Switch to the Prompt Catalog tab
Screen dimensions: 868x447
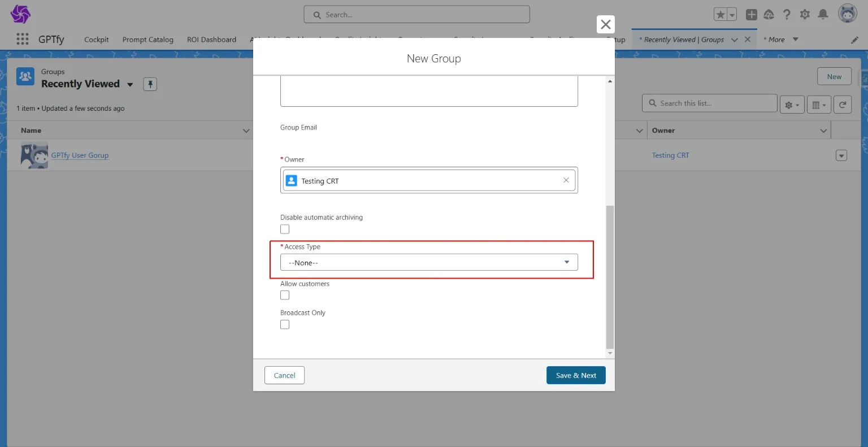click(147, 40)
